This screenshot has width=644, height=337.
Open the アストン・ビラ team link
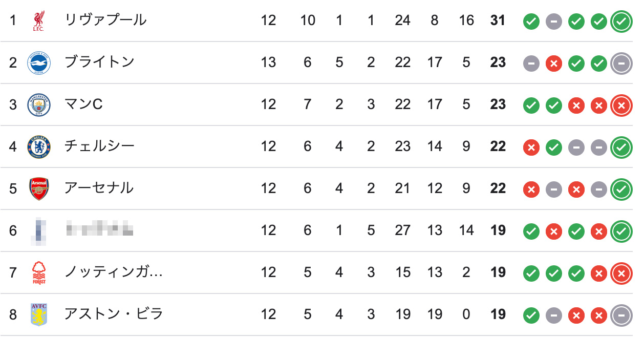114,314
